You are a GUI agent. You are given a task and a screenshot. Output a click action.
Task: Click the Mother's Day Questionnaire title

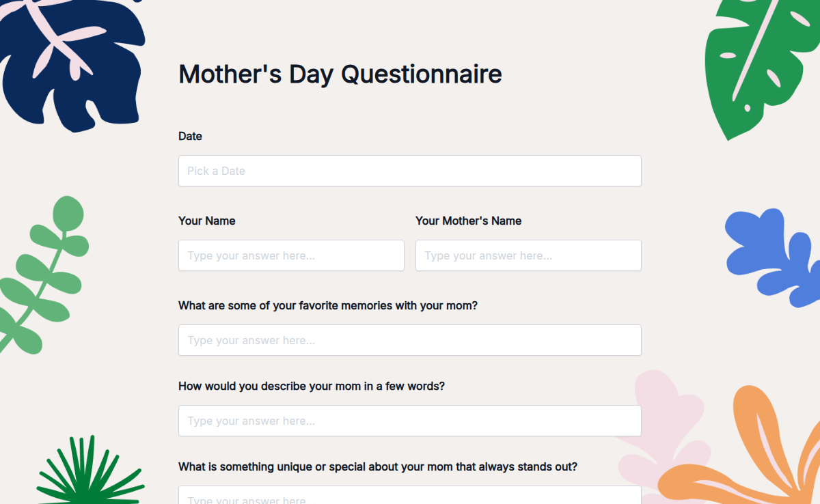(340, 74)
